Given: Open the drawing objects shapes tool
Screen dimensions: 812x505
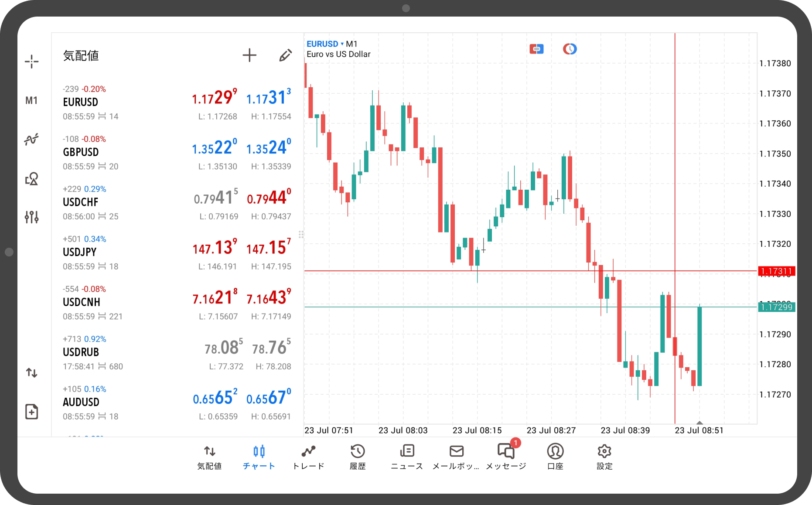Looking at the screenshot, I should coord(31,179).
